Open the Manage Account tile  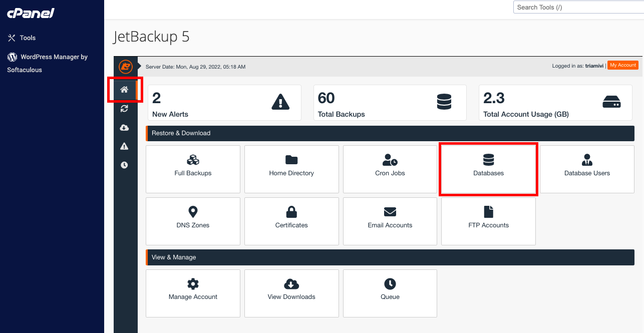(193, 293)
